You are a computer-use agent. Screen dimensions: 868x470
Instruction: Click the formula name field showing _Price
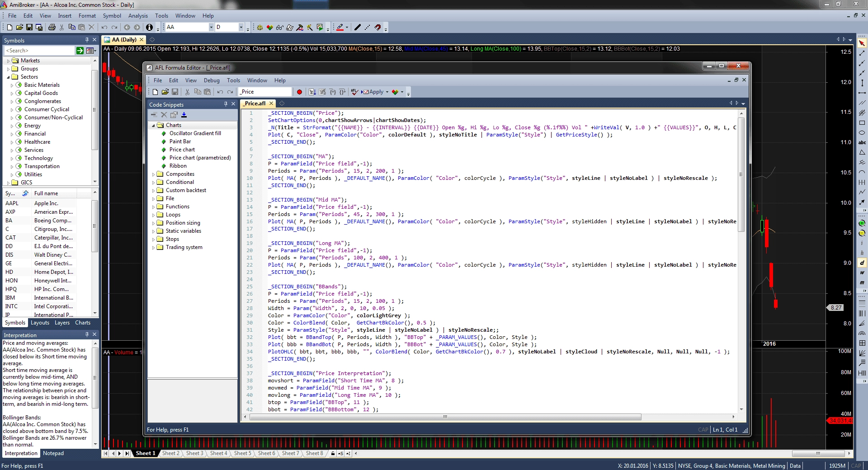click(265, 92)
